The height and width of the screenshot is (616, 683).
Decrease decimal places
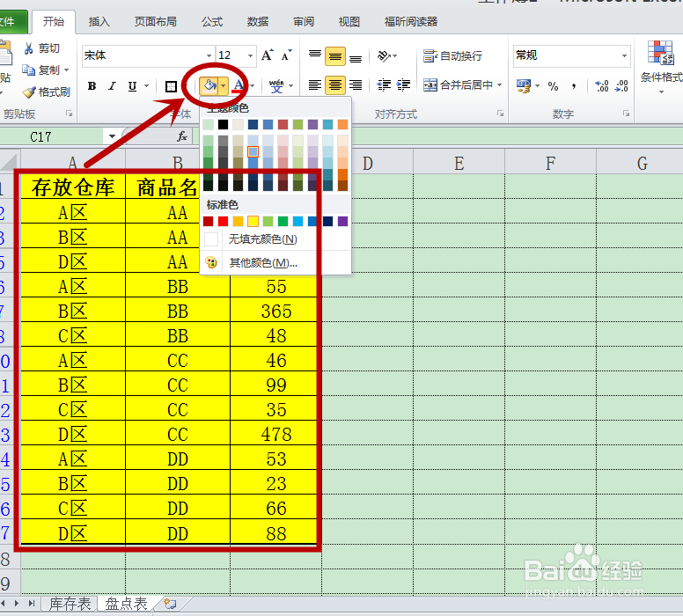point(621,86)
